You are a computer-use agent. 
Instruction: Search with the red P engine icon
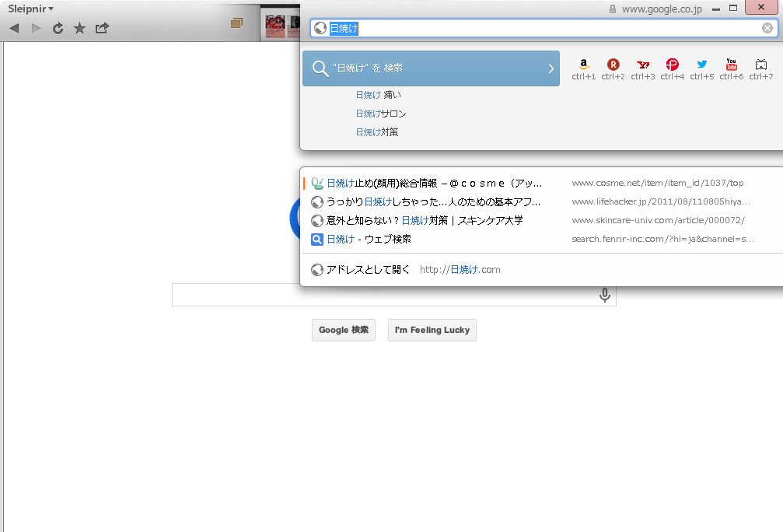pyautogui.click(x=672, y=65)
